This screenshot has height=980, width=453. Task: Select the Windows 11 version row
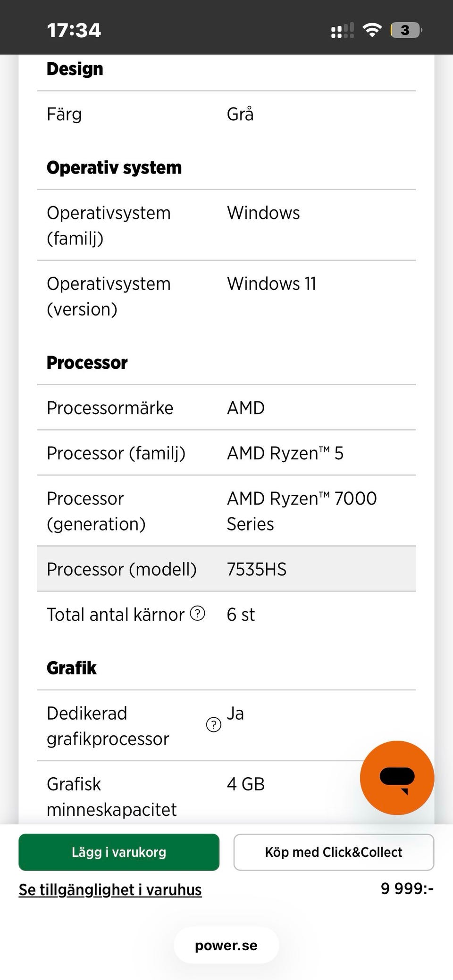[226, 296]
